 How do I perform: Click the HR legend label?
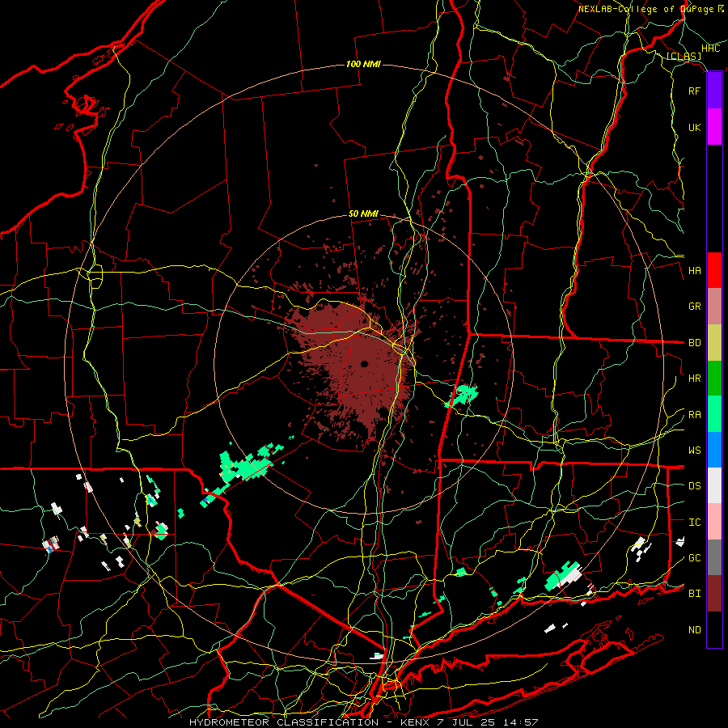coord(694,379)
